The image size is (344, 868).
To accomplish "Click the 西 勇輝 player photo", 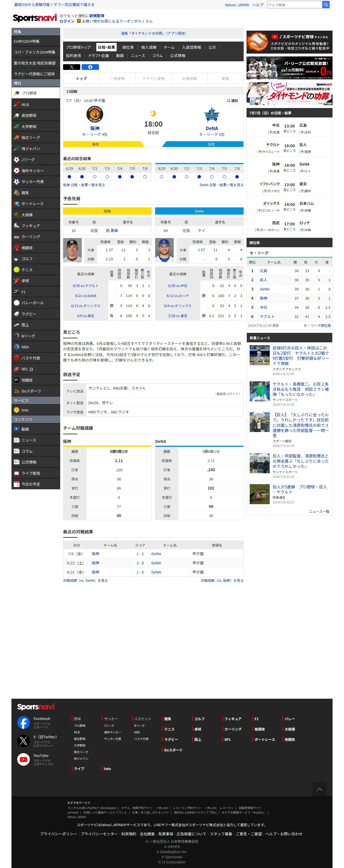I will pos(72,250).
